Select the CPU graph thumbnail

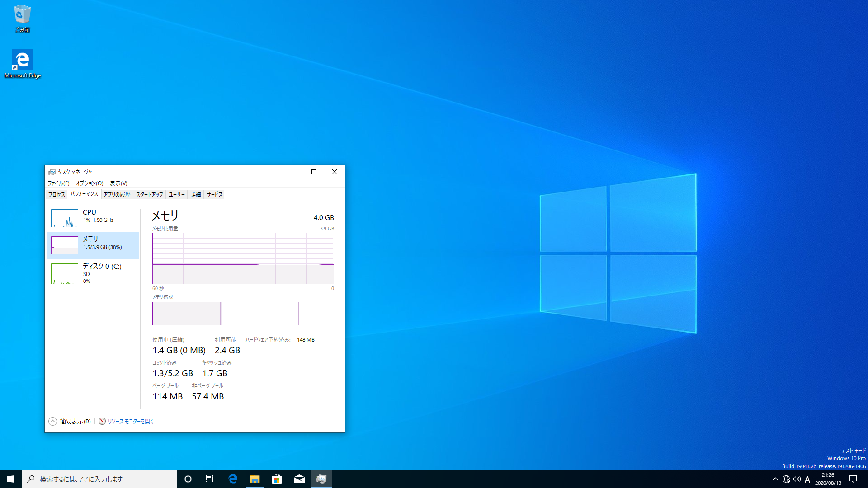point(65,218)
